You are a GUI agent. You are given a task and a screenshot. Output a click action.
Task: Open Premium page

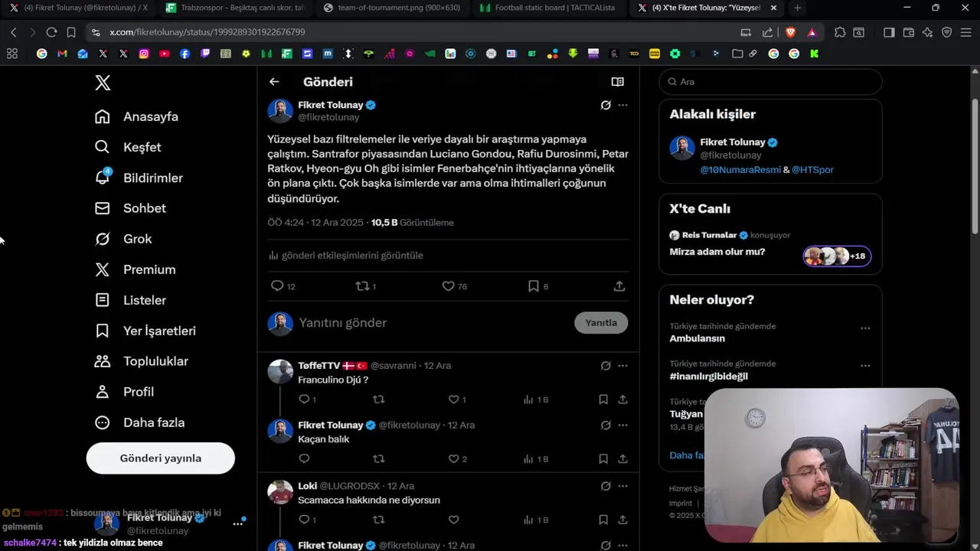tap(135, 269)
